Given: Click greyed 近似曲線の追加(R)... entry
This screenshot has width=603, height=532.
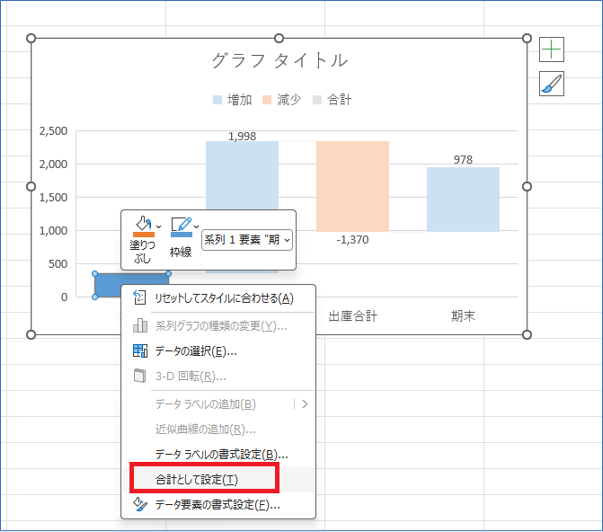Looking at the screenshot, I should point(218,429).
